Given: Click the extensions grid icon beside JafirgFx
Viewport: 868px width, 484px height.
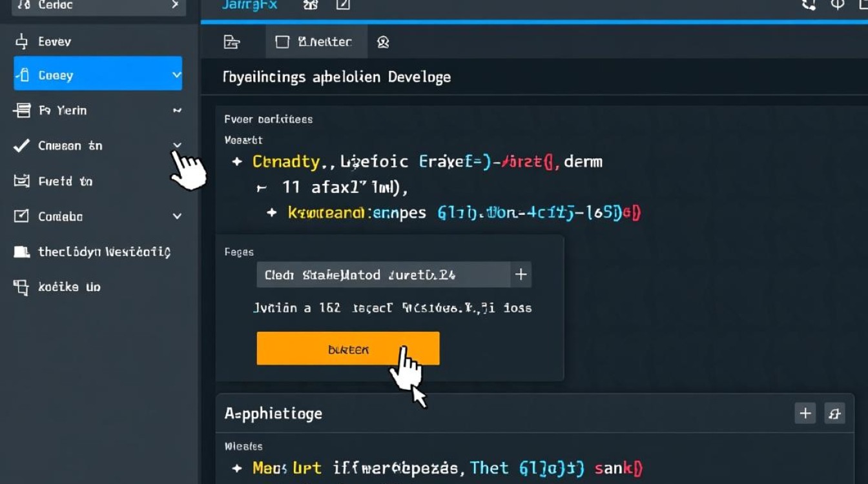Looking at the screenshot, I should tap(309, 5).
